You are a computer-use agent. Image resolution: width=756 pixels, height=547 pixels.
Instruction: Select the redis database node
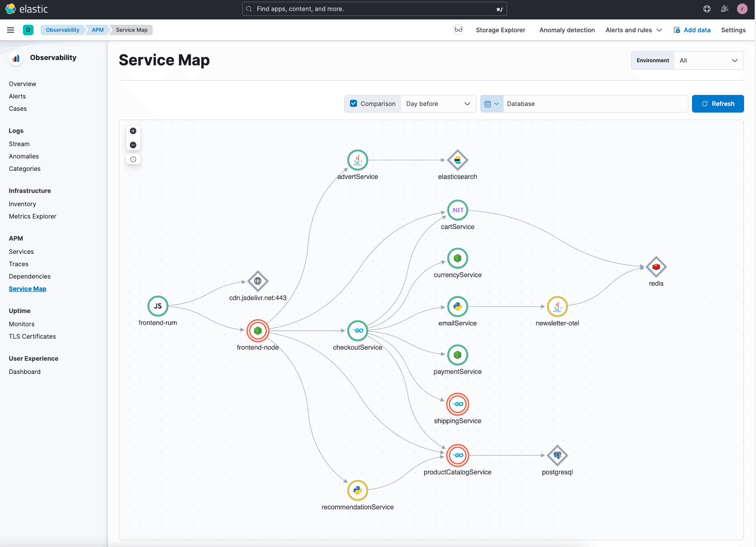(656, 267)
